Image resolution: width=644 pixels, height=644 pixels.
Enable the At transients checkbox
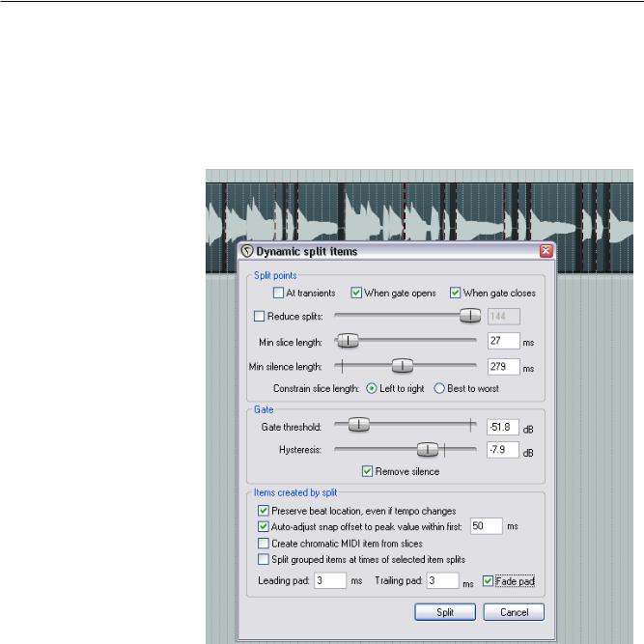(x=278, y=293)
